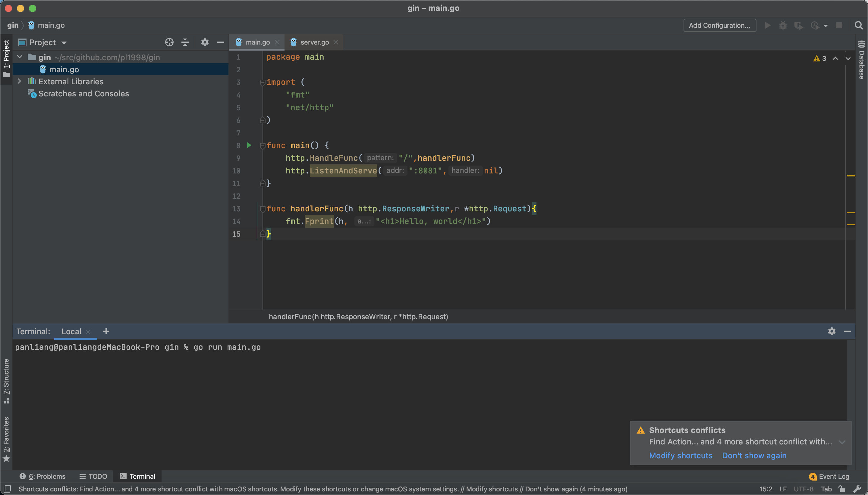
Task: Close the main.go tab
Action: [277, 42]
